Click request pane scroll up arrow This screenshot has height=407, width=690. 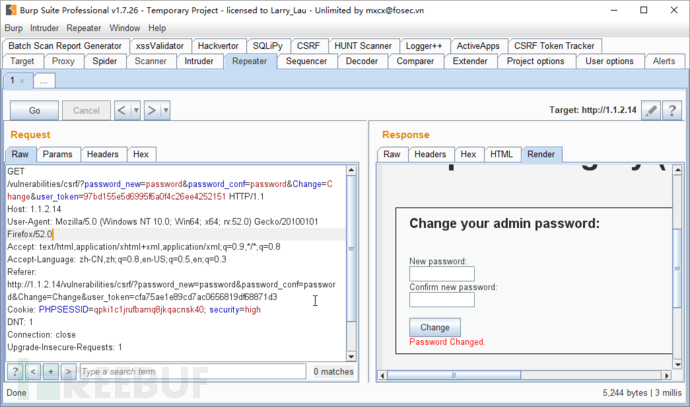(351, 170)
